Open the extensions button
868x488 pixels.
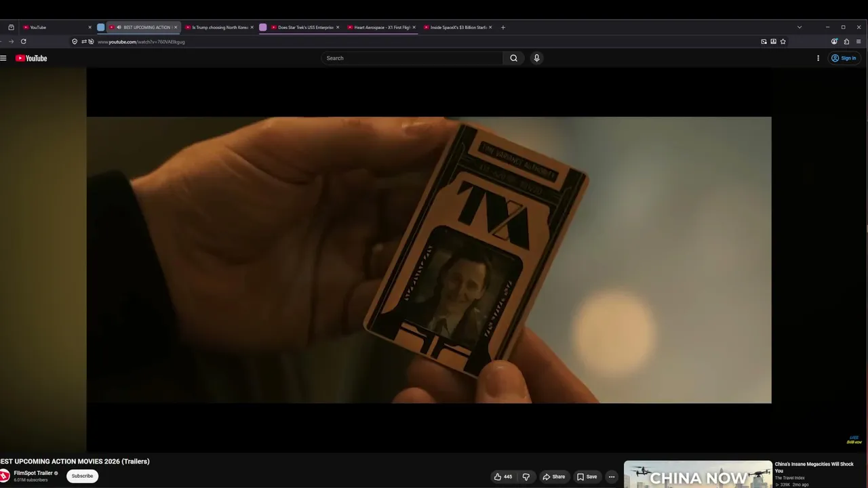846,41
